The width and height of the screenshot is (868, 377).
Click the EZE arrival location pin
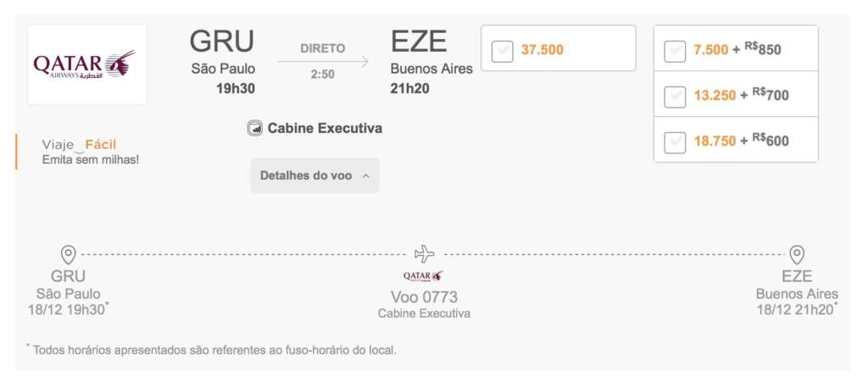(x=797, y=255)
